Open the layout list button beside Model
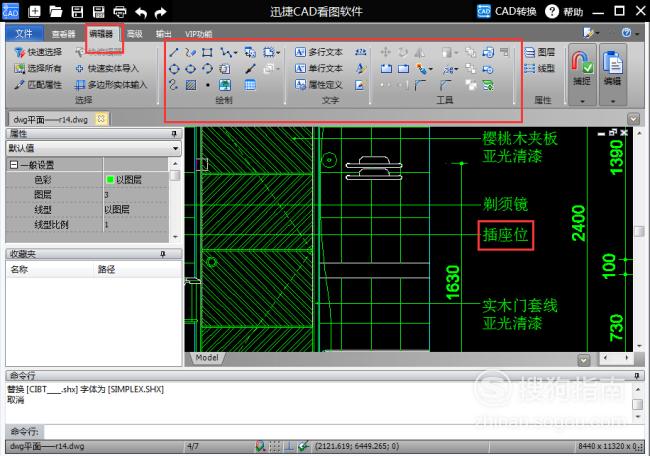The width and height of the screenshot is (650, 456). (584, 360)
